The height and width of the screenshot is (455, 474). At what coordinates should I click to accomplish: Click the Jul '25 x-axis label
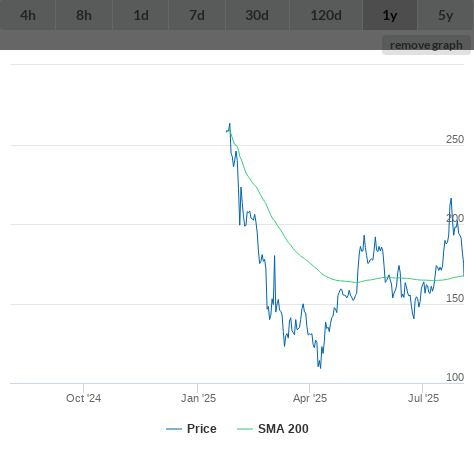(x=423, y=398)
